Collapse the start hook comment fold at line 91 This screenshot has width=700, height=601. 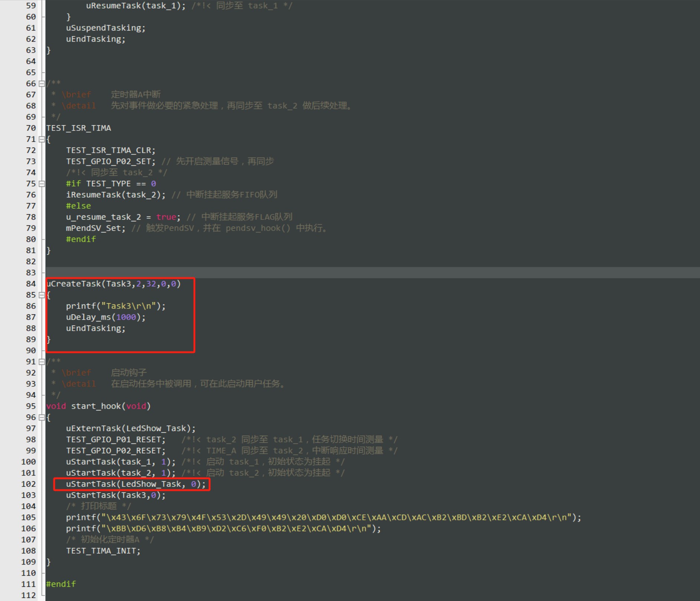[42, 361]
